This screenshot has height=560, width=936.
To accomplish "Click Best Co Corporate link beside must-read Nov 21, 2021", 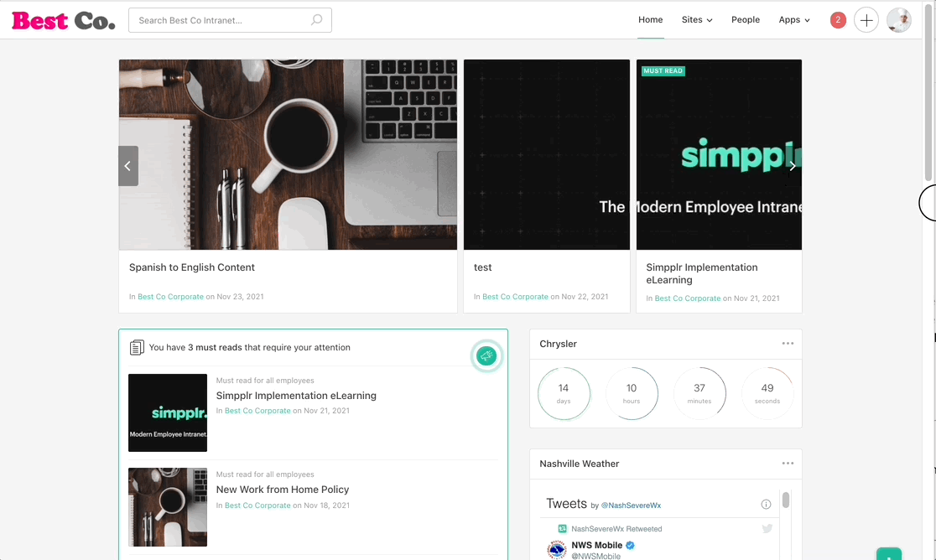I will (257, 410).
